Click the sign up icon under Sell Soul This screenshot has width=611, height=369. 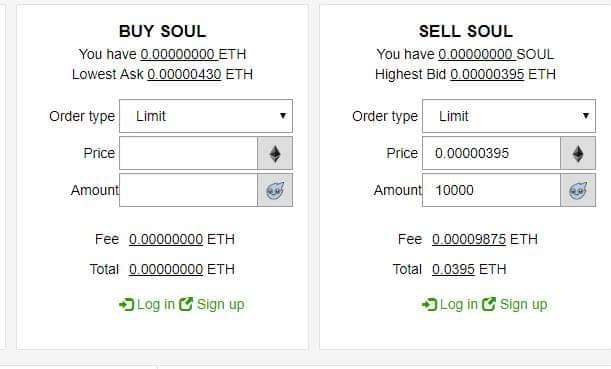coord(489,304)
